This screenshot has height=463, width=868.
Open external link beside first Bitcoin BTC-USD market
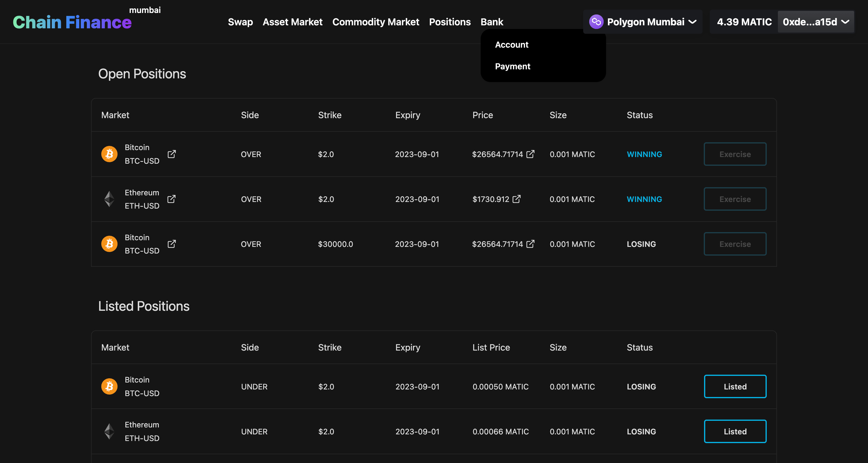[x=171, y=154]
